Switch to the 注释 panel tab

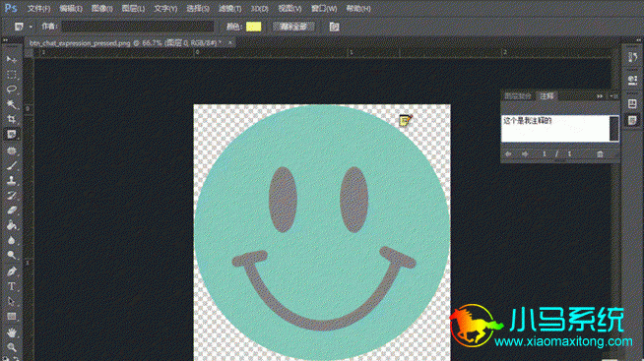(x=547, y=96)
